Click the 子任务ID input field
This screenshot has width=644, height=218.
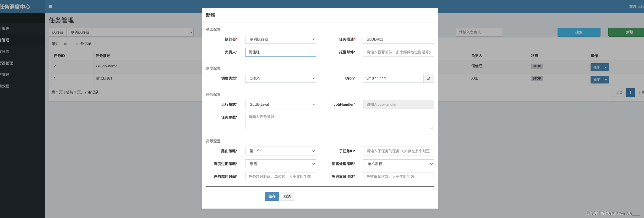[x=398, y=151]
